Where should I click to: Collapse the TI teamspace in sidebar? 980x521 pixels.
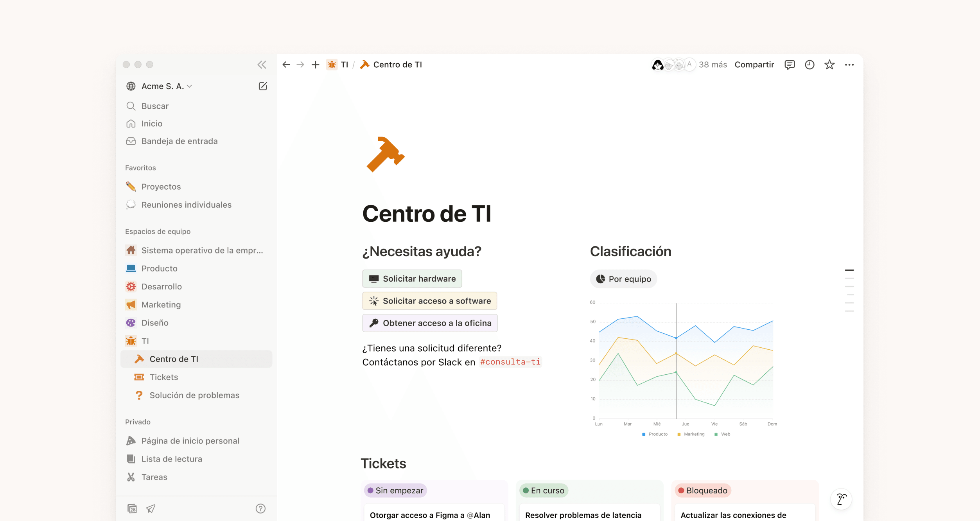pos(196,341)
